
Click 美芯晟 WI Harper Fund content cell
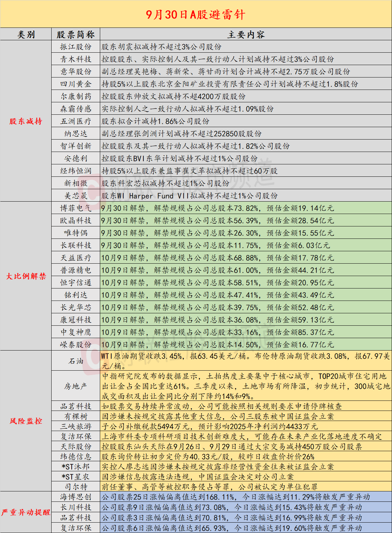click(246, 196)
